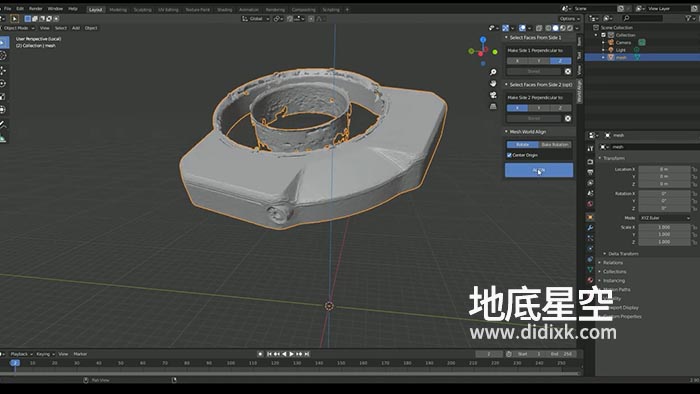Click eyedropper beside Side 1 Stored field
The width and height of the screenshot is (700, 394).
click(x=567, y=71)
